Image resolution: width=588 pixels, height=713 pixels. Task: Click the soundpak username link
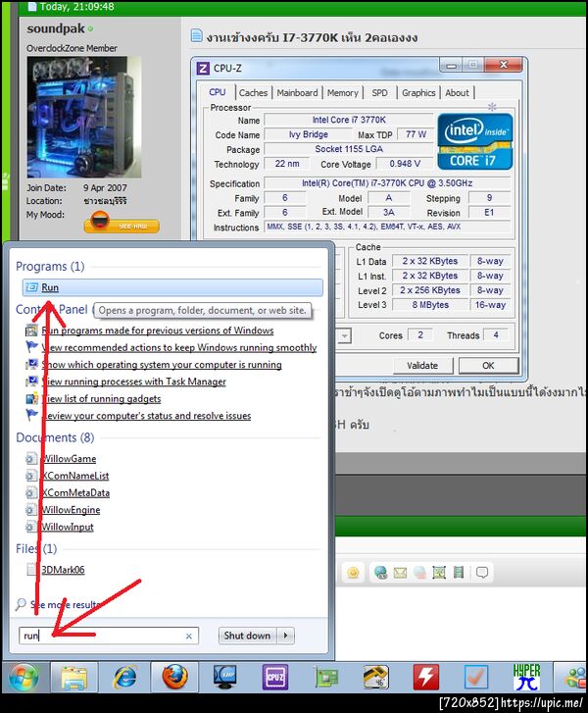[56, 28]
